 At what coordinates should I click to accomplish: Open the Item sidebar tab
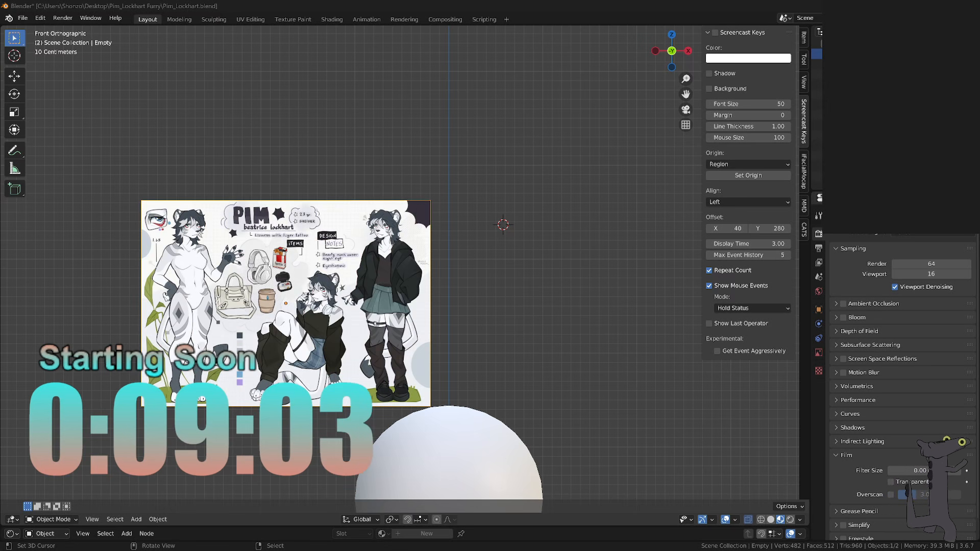(x=804, y=37)
